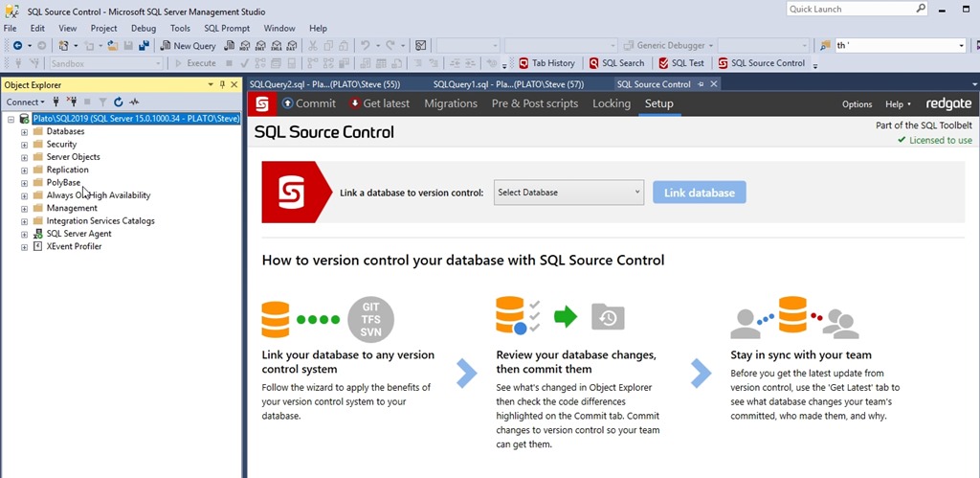Expand the Databases tree node
Image resolution: width=980 pixels, height=478 pixels.
coord(25,131)
